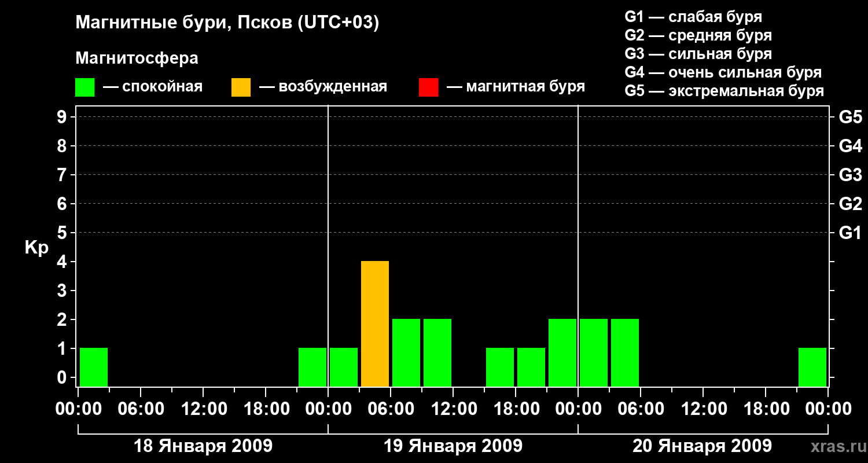The height and width of the screenshot is (463, 868).
Task: Click the '— возбужденная' legend label
Action: point(323,87)
